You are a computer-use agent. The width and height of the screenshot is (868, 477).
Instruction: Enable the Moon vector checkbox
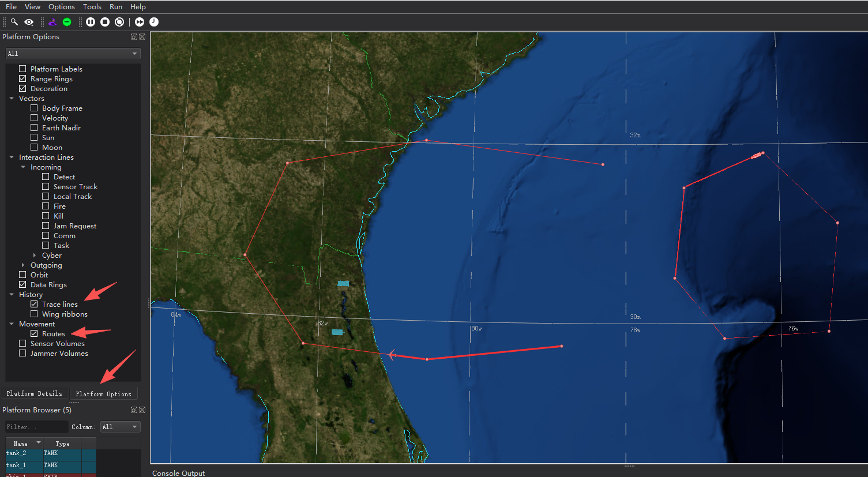pos(34,147)
